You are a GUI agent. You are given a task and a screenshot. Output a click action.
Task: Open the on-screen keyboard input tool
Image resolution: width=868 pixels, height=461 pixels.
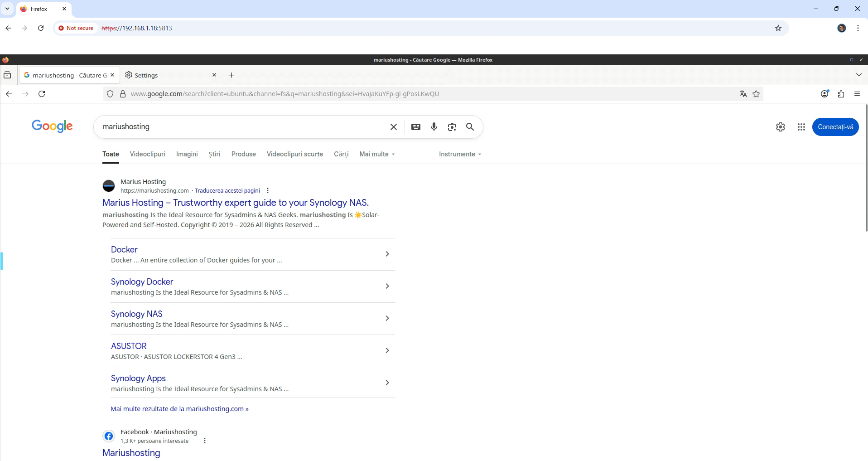tap(415, 127)
